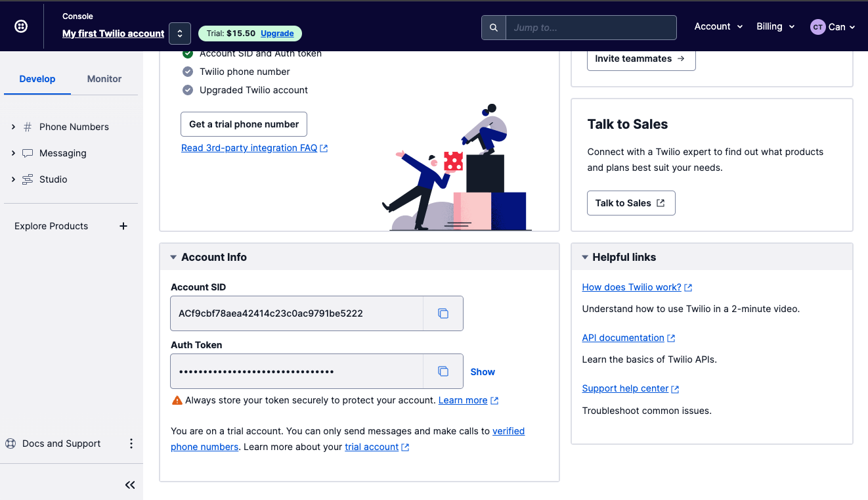Click the Upgraded Twilio account step status icon
The width and height of the screenshot is (868, 500).
[x=188, y=90]
